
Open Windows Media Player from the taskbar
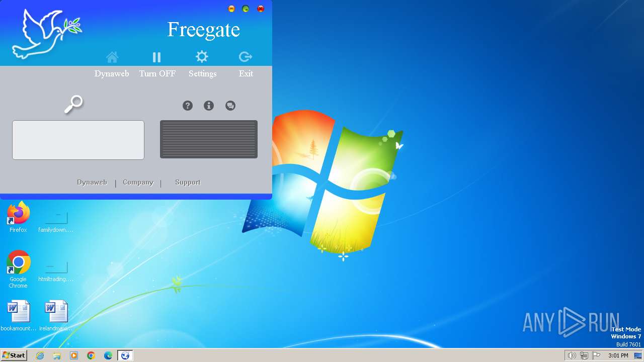(x=74, y=355)
